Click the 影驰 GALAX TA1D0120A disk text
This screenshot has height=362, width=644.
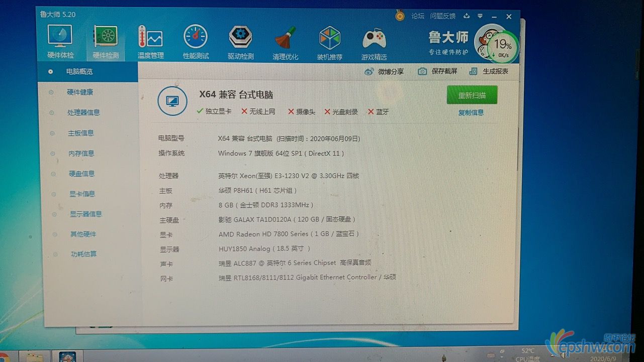tap(287, 219)
